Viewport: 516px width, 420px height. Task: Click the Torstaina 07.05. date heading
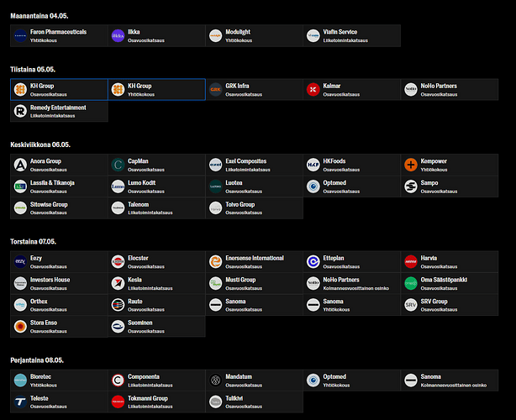pos(33,242)
